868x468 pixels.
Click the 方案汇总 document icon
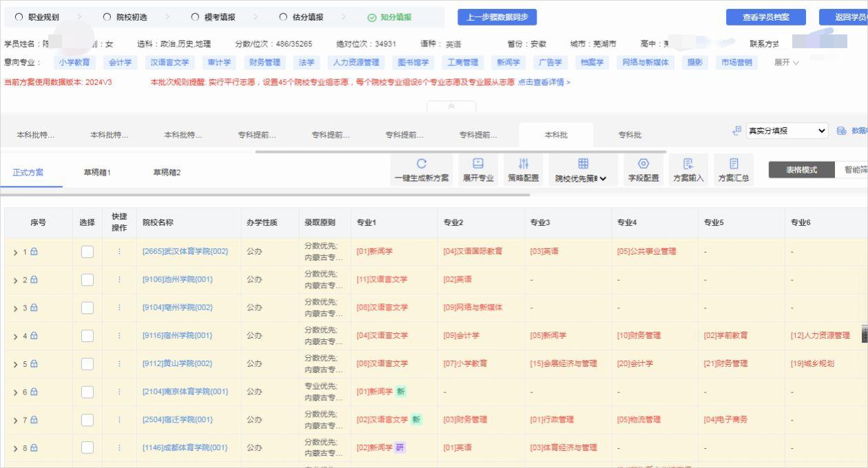pos(733,163)
